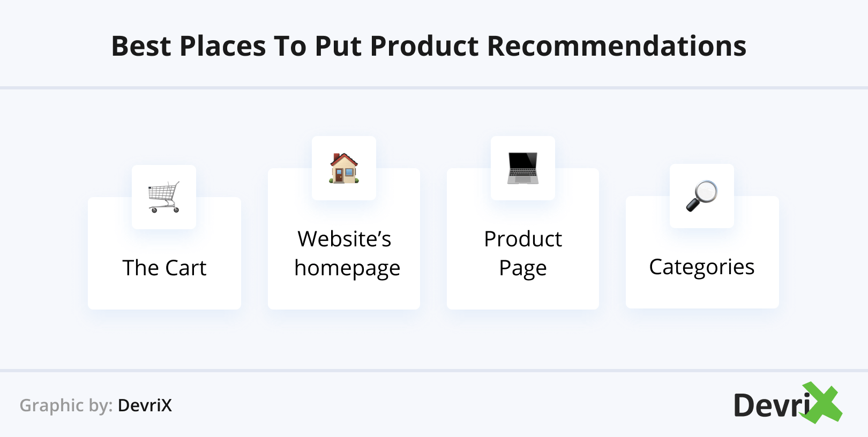Open "The Cart" card label

point(164,268)
